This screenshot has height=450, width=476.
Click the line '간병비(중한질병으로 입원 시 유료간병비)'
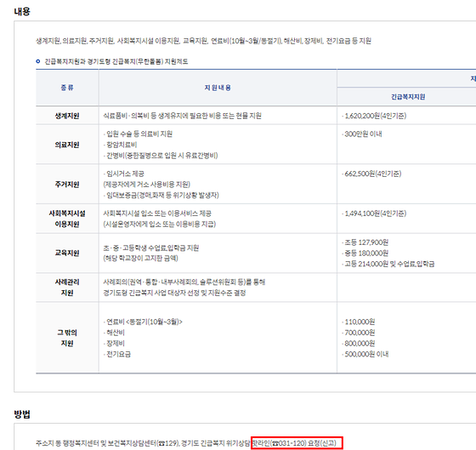(161, 156)
